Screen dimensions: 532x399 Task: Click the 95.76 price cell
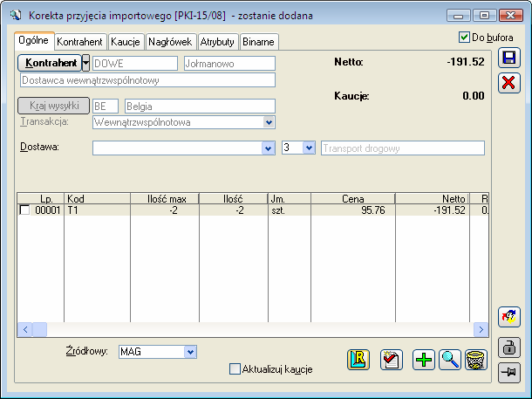point(353,210)
